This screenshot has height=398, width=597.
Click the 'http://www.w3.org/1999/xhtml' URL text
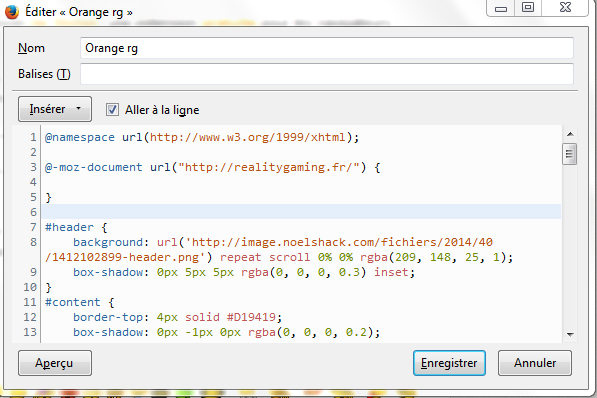247,137
